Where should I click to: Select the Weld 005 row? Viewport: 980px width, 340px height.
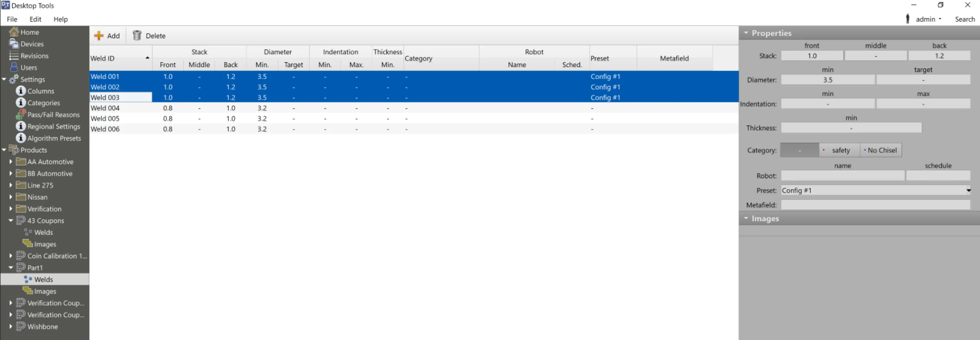414,118
